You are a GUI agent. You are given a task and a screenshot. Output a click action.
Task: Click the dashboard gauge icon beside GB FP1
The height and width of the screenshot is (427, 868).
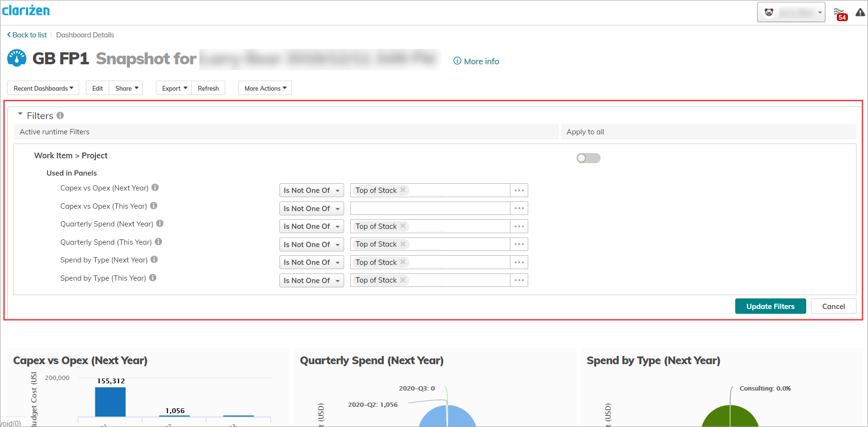coord(17,58)
